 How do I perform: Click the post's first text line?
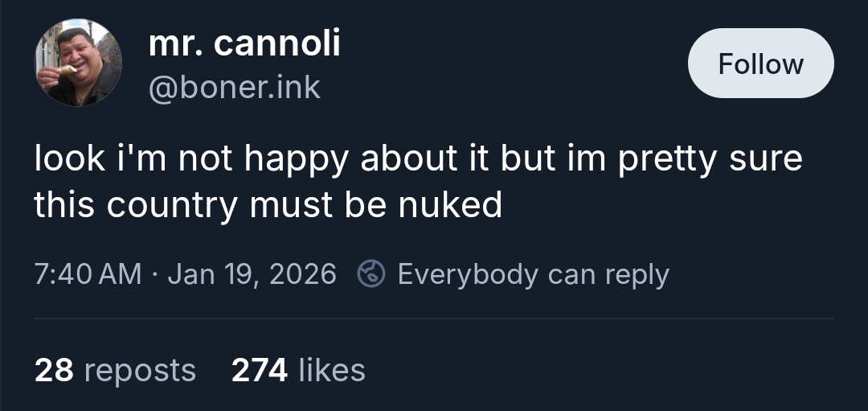(418, 159)
